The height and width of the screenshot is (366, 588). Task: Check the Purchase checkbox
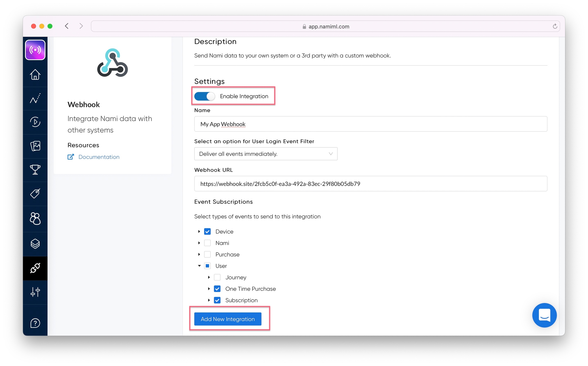tap(207, 255)
